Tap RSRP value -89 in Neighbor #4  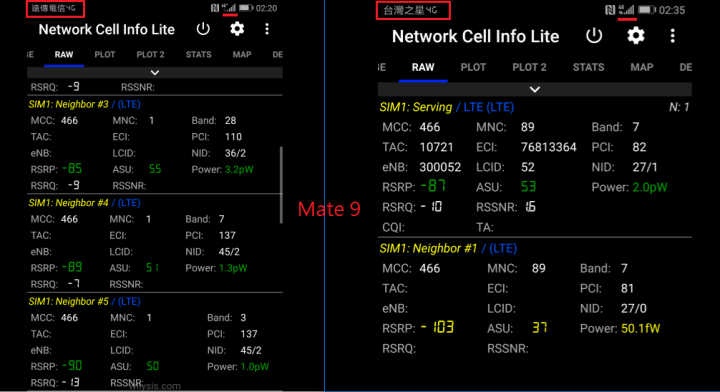point(72,267)
